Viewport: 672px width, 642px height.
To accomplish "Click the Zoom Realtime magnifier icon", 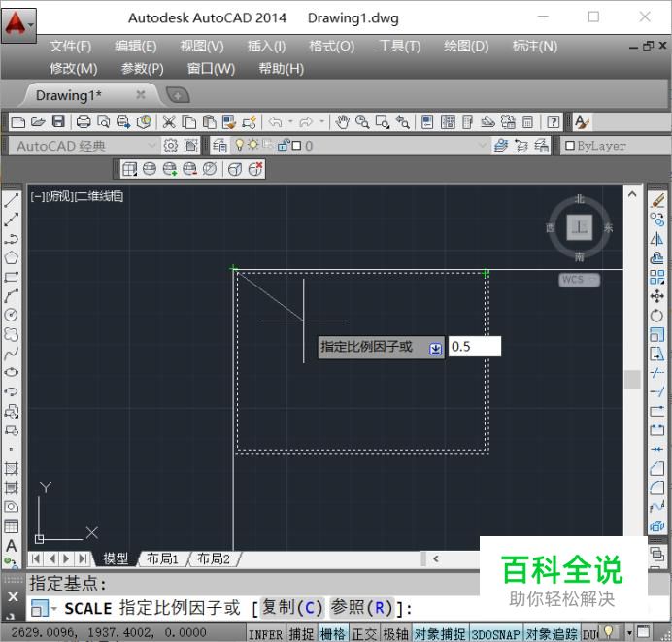I will 362,122.
